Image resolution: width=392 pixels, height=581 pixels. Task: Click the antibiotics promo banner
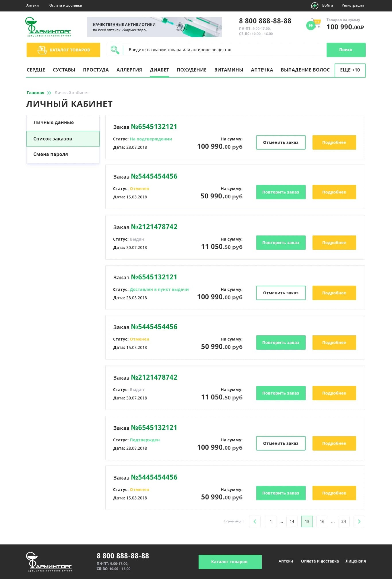[x=154, y=27]
